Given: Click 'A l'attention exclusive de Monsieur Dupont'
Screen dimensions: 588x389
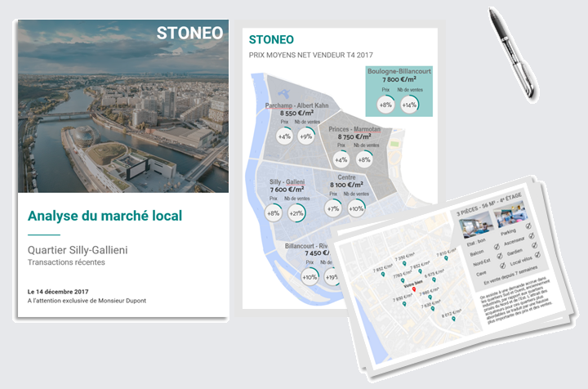Looking at the screenshot, I should click(x=87, y=301).
